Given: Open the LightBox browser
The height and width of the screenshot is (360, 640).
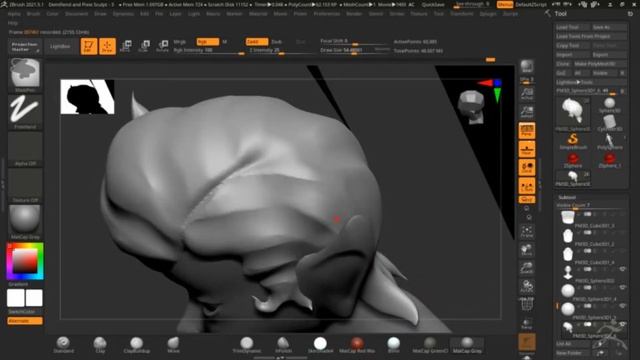Looking at the screenshot, I should click(x=60, y=47).
